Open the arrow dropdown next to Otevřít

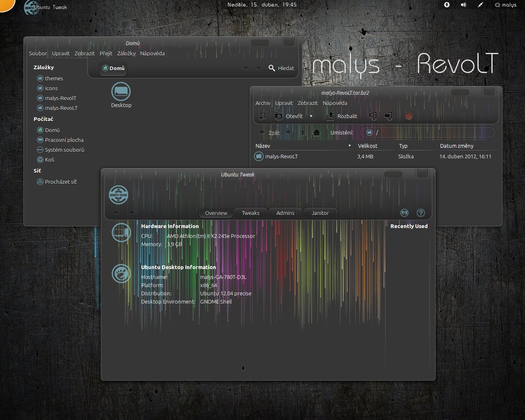pos(311,116)
